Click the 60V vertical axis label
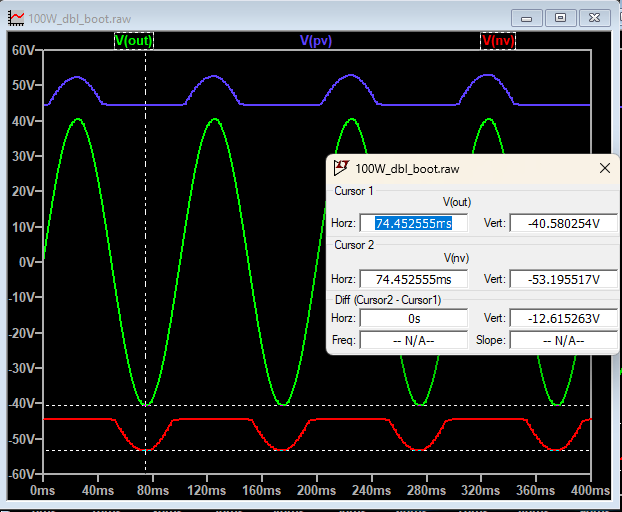This screenshot has height=512, width=622. 23,50
